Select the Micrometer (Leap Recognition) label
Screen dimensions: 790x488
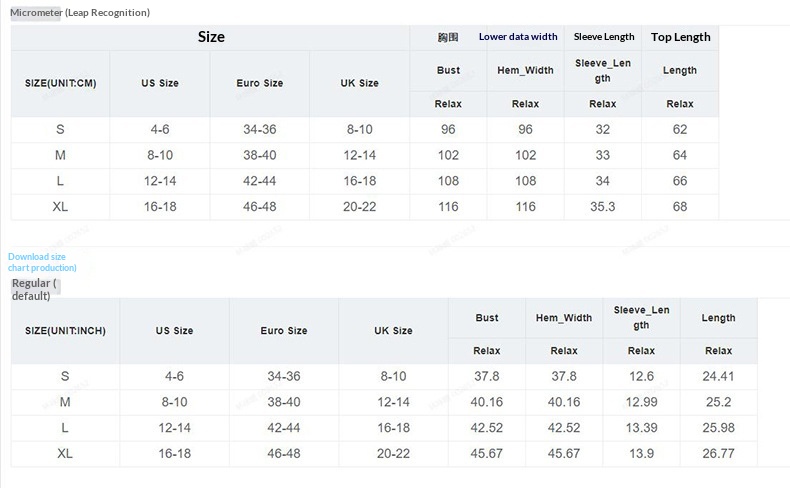pos(80,12)
